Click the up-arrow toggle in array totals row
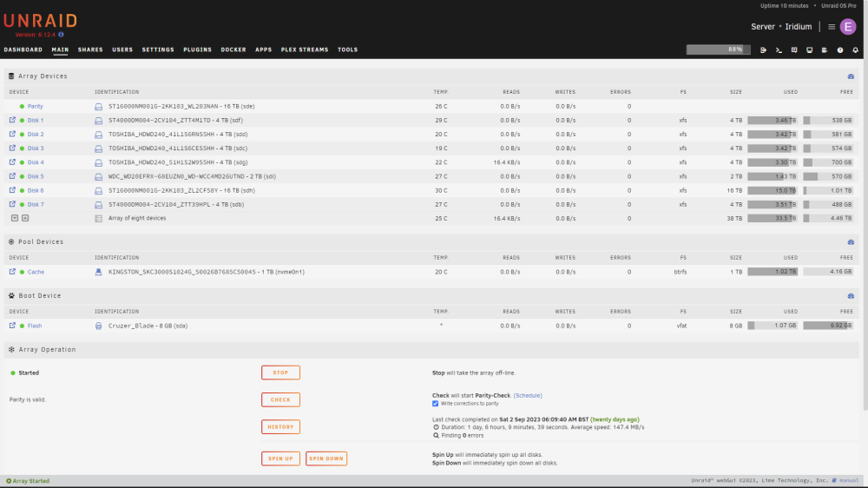 click(25, 218)
